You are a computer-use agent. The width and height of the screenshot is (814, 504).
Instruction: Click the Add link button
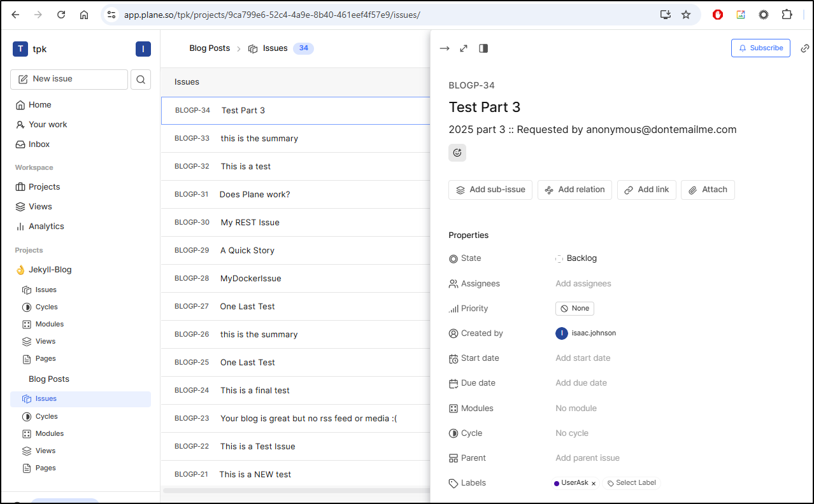pos(646,190)
